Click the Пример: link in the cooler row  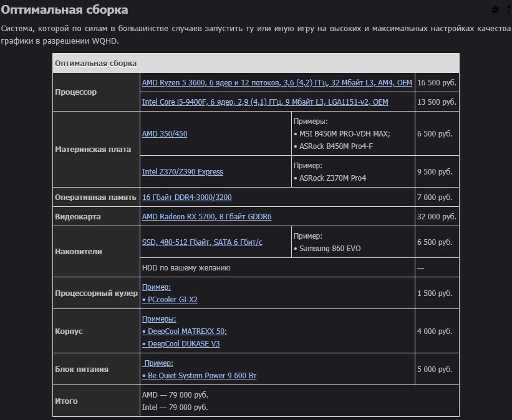click(x=157, y=287)
